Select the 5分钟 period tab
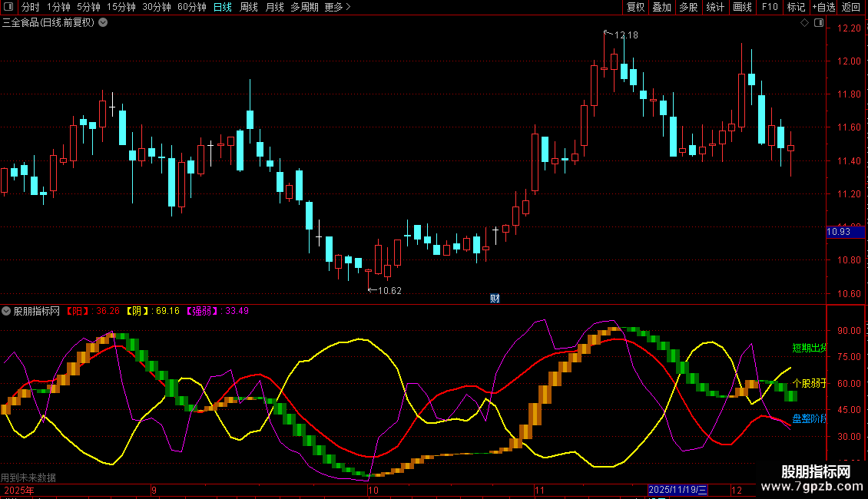This screenshot has width=868, height=499. 88,7
